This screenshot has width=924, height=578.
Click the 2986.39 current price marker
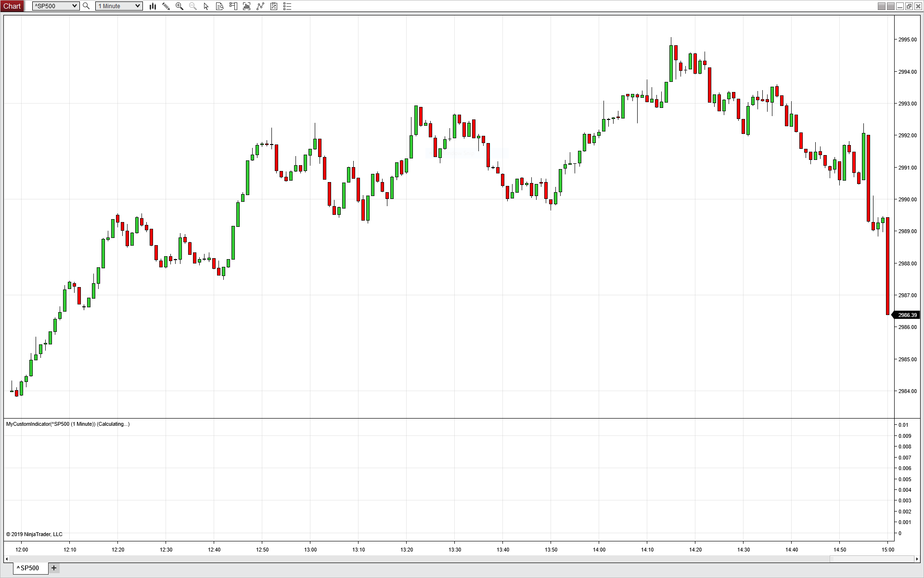pyautogui.click(x=907, y=315)
